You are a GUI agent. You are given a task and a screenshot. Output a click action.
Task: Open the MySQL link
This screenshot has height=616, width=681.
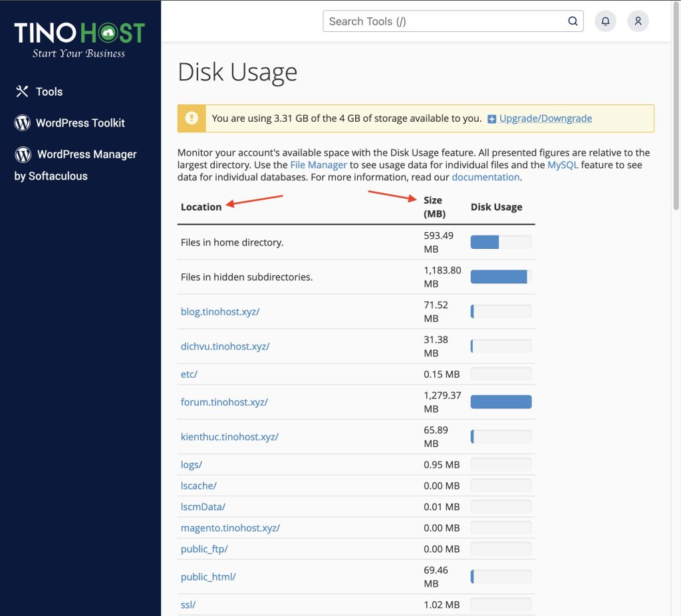pos(563,165)
